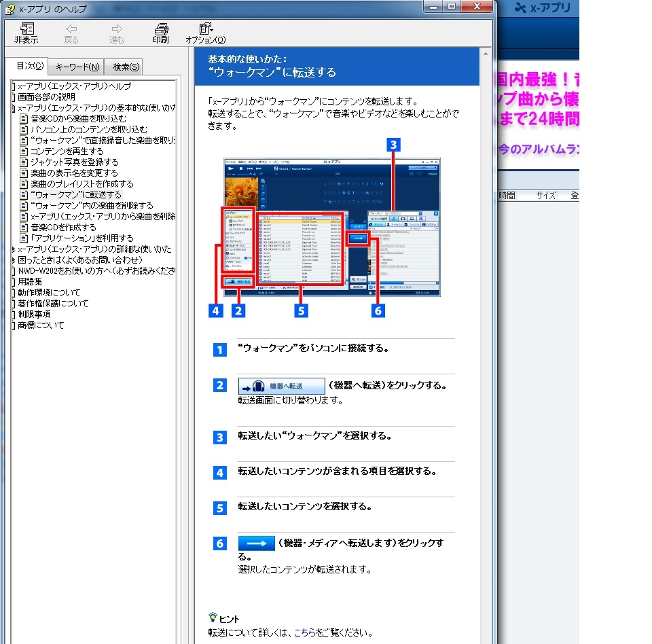This screenshot has width=652, height=644.
Task: Click the 機器へ転送 button image in step 2
Action: [281, 386]
